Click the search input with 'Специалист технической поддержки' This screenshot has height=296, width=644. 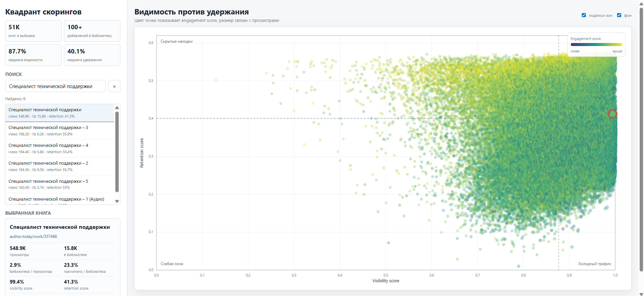click(55, 86)
